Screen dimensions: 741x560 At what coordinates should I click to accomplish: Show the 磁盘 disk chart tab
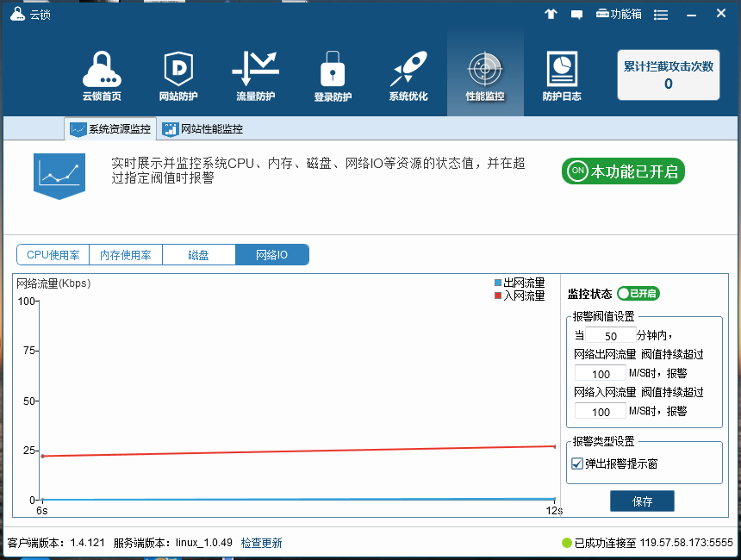pos(198,255)
